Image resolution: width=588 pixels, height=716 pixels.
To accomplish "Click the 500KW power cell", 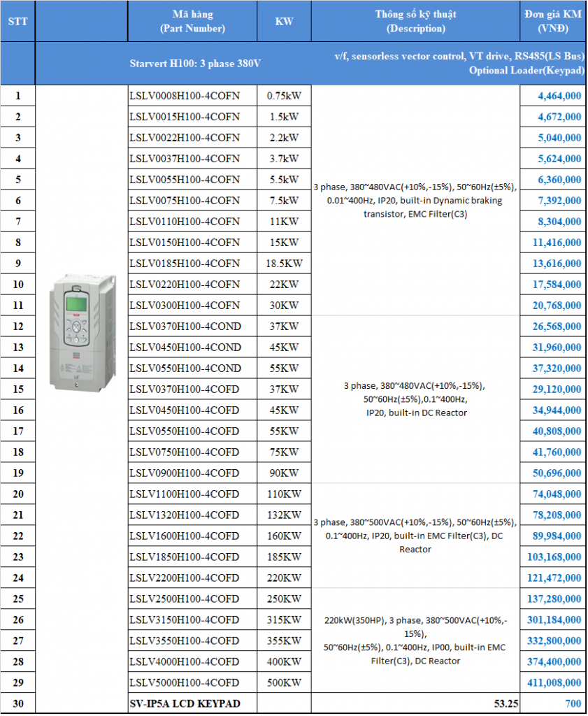I will [284, 683].
